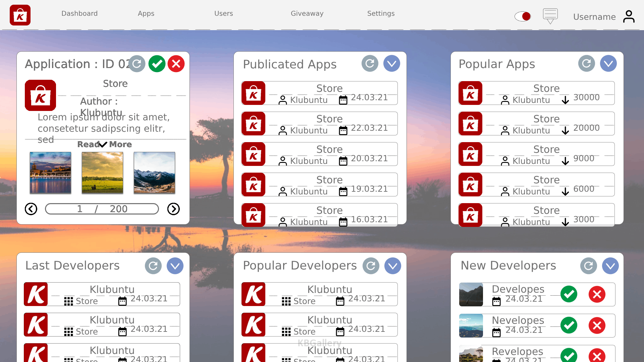644x362 pixels.
Task: Refresh the New Developers panel
Action: click(589, 266)
